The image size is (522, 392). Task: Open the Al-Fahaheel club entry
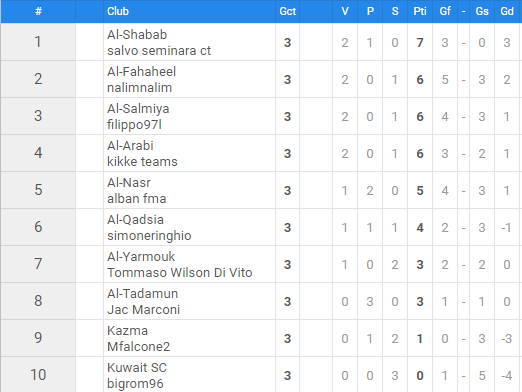pos(141,72)
